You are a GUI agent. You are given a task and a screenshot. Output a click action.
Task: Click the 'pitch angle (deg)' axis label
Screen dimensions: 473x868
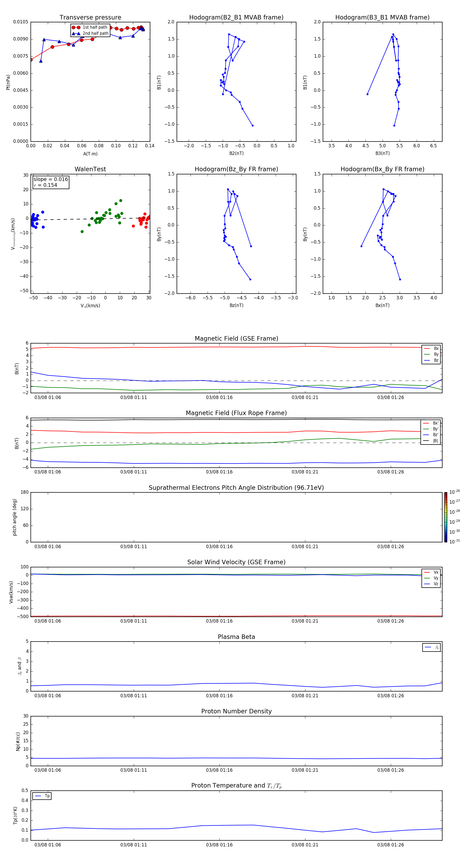click(14, 517)
